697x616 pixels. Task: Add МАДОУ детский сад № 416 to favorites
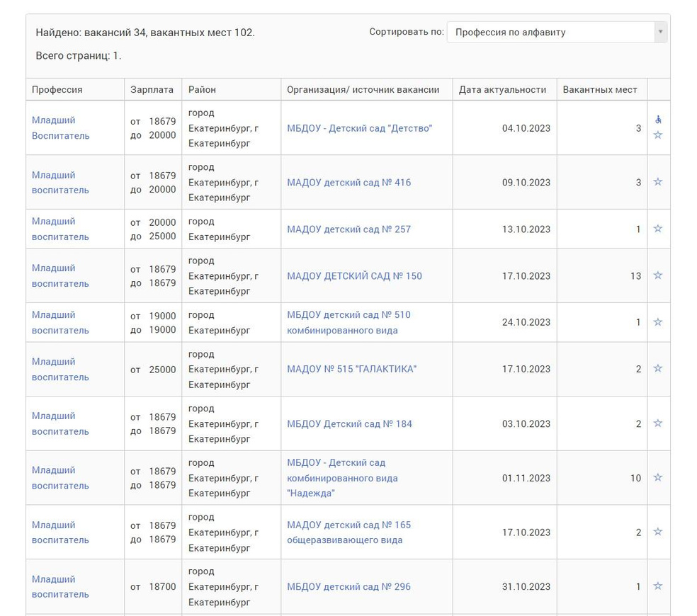click(658, 182)
